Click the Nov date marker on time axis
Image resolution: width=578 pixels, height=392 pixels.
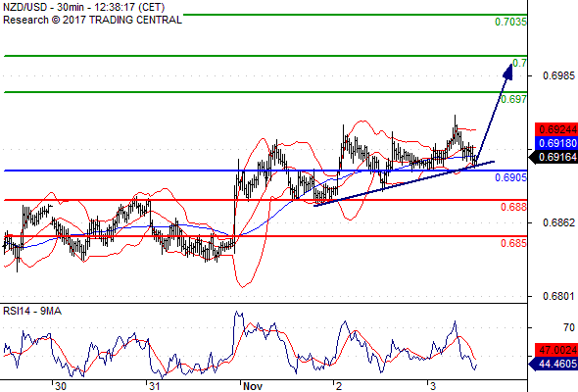click(x=253, y=386)
